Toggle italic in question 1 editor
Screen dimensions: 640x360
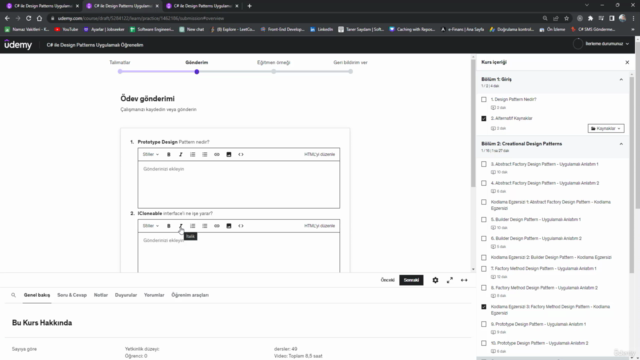tap(180, 154)
